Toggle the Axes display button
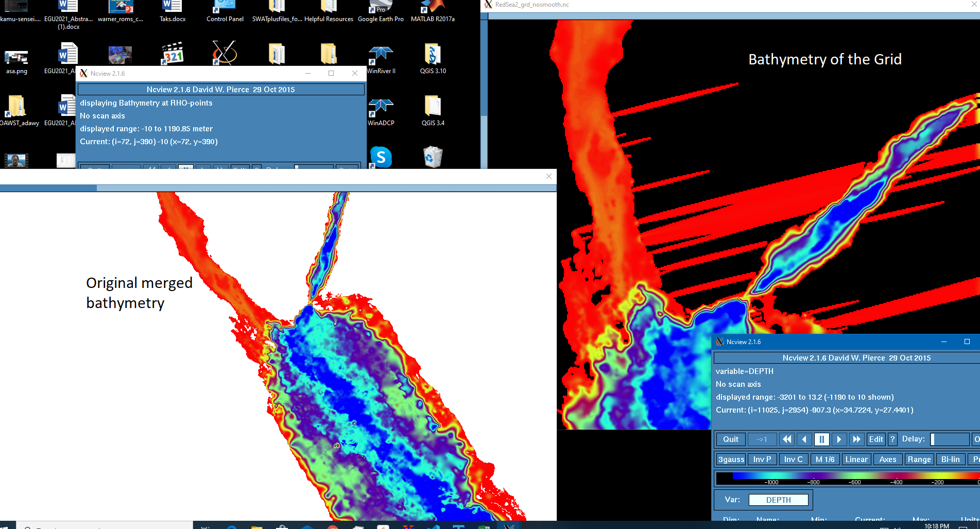Image resolution: width=980 pixels, height=529 pixels. pyautogui.click(x=887, y=459)
